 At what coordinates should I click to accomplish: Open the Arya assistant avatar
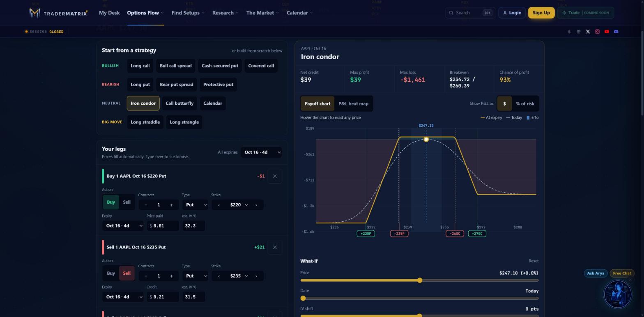pyautogui.click(x=617, y=294)
